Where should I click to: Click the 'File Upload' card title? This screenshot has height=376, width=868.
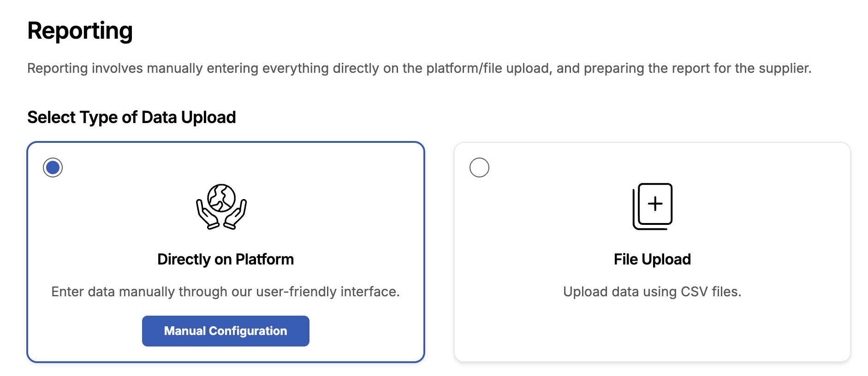[652, 259]
